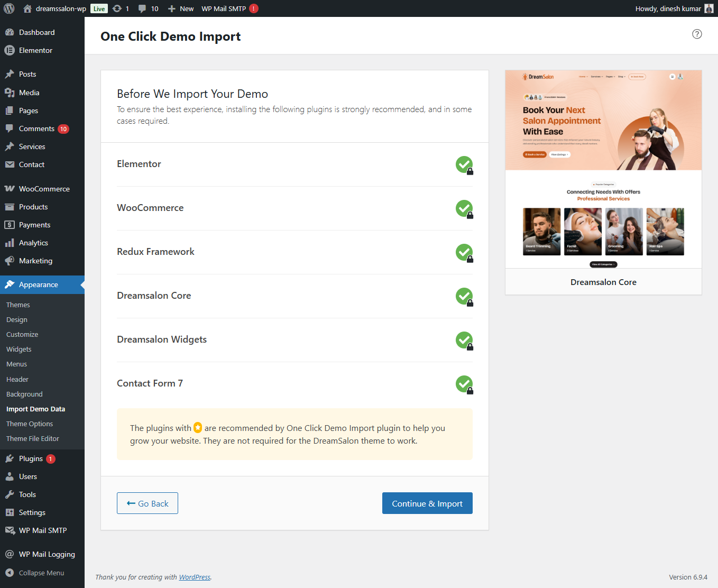Click the WP Mail SMTP envelope icon in sidebar
Image resolution: width=718 pixels, height=588 pixels.
point(10,530)
